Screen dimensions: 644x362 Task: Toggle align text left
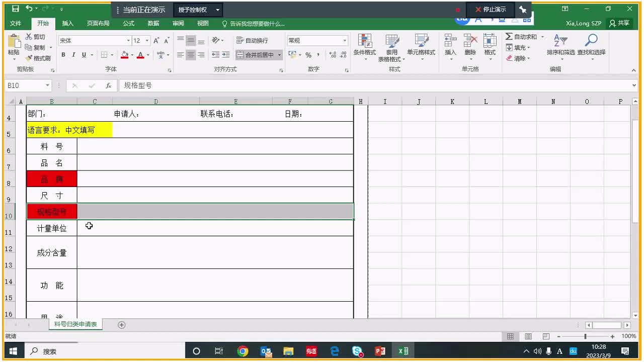[x=181, y=55]
